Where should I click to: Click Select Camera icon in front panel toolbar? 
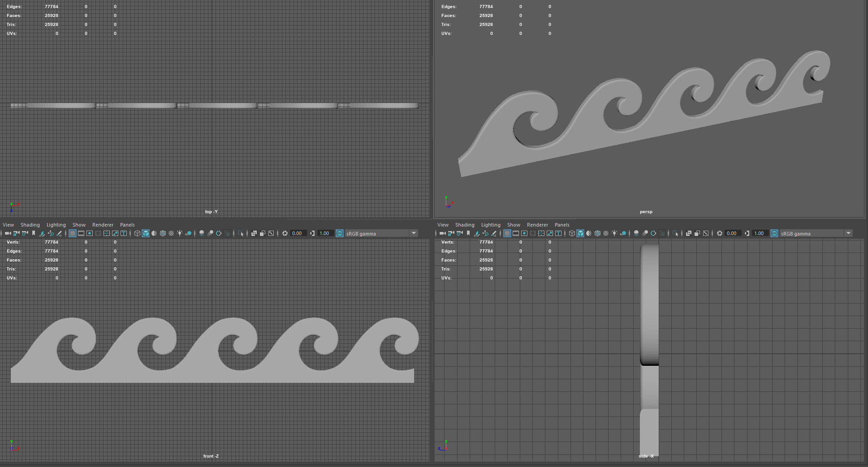click(8, 233)
